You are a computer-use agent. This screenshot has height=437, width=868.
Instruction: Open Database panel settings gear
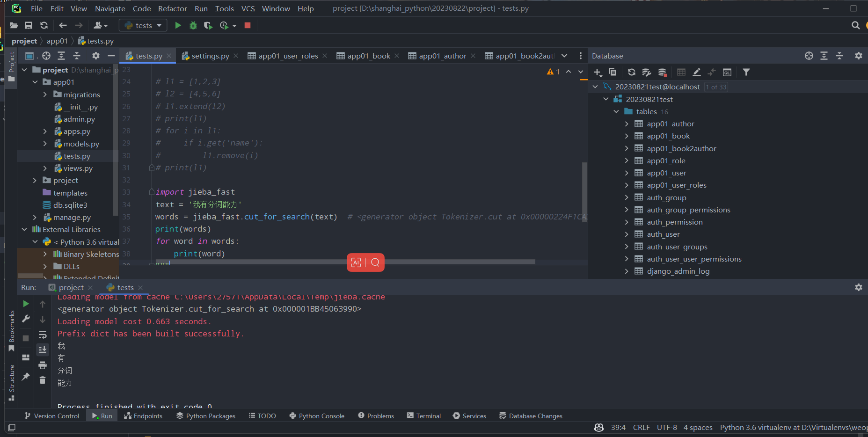click(858, 56)
